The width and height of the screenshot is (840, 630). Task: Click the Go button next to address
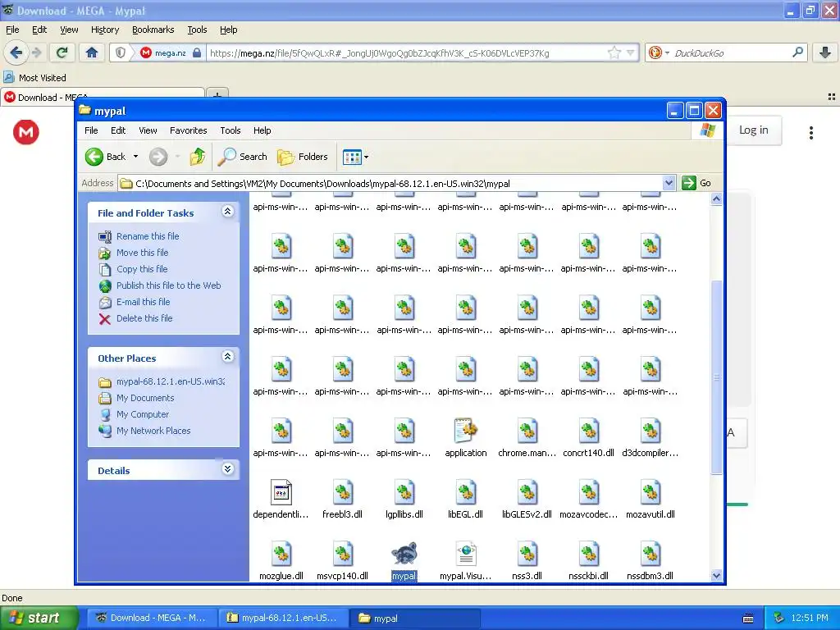697,183
